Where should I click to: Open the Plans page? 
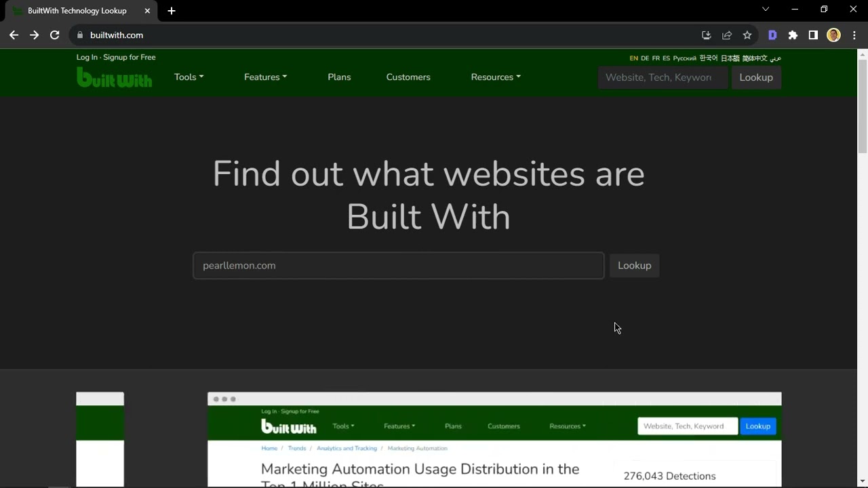(339, 77)
